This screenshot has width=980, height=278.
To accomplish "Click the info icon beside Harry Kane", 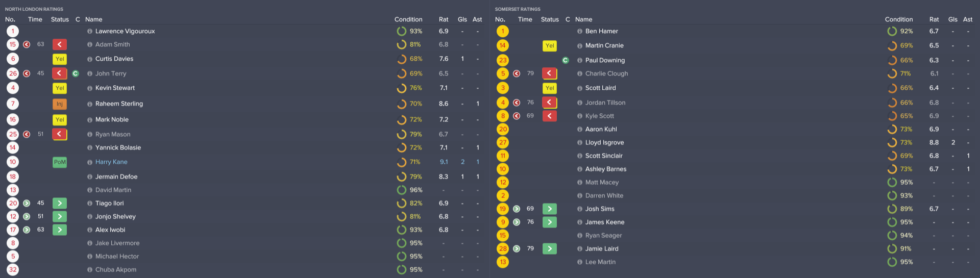I will tap(90, 162).
